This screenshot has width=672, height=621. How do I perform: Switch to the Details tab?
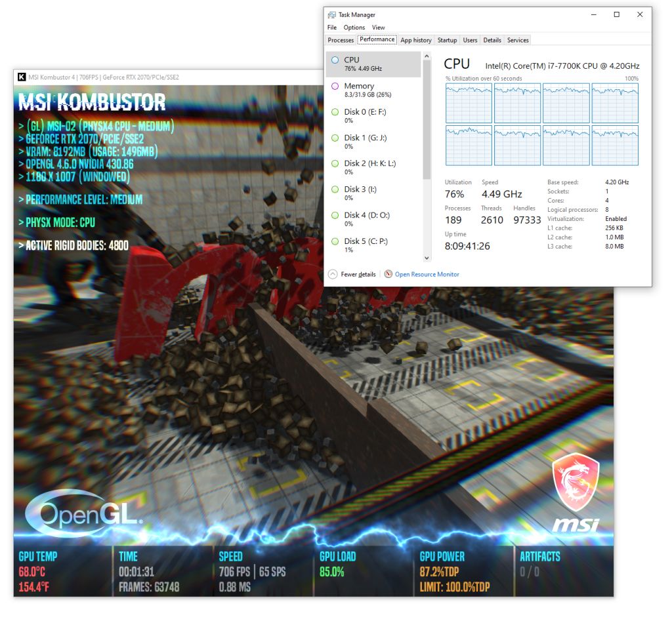pyautogui.click(x=492, y=40)
